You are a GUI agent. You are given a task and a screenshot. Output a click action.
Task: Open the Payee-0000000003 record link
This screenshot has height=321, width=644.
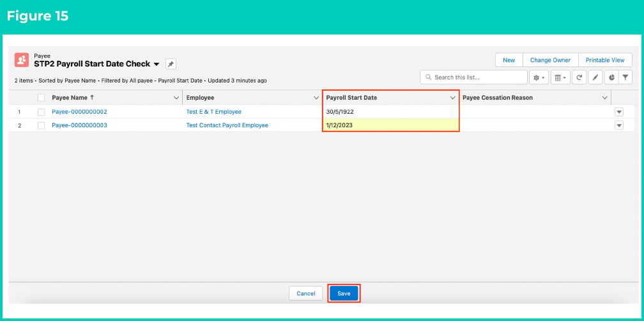[79, 125]
